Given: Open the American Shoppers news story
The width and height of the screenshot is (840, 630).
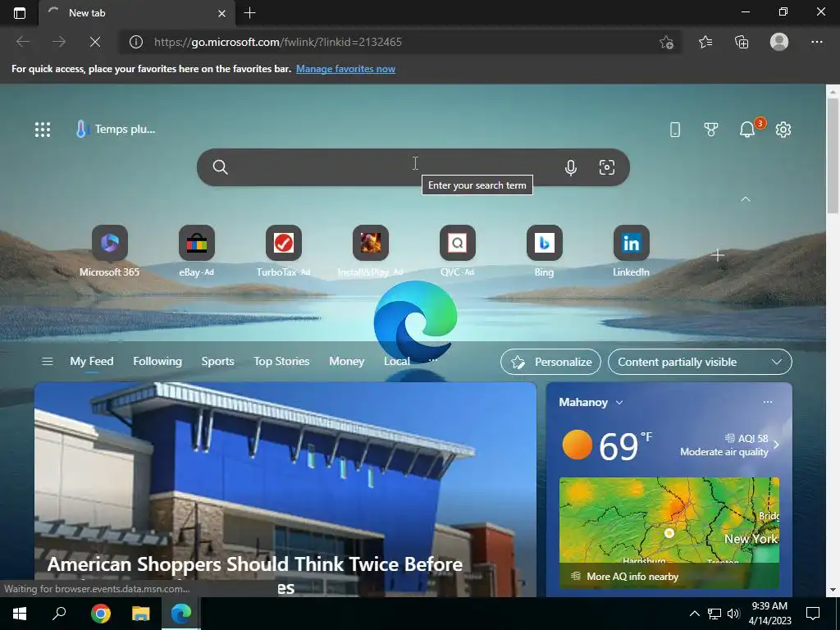Looking at the screenshot, I should click(x=285, y=489).
